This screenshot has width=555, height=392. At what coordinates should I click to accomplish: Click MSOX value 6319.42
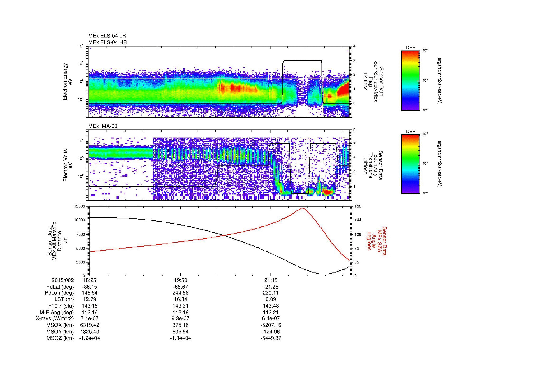click(x=89, y=325)
